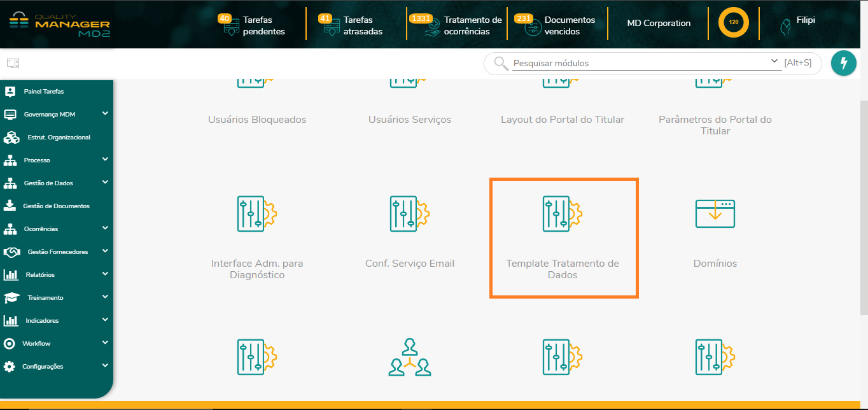
Task: Expand the Ocorrências sidebar section
Action: 105,229
